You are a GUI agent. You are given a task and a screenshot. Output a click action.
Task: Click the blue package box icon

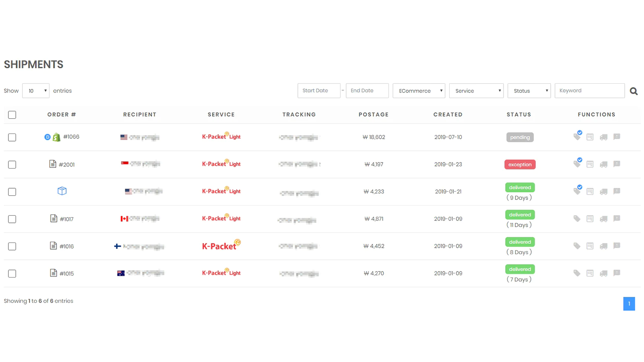tap(62, 191)
